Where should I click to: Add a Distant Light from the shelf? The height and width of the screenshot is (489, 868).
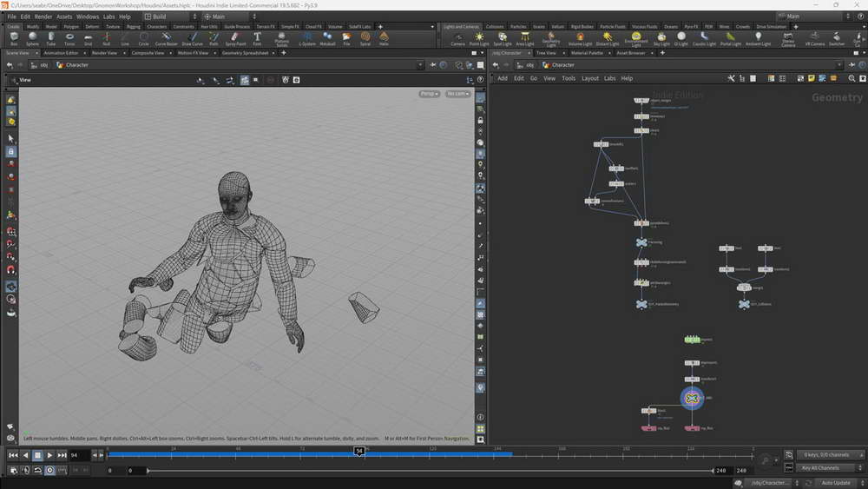pyautogui.click(x=608, y=39)
